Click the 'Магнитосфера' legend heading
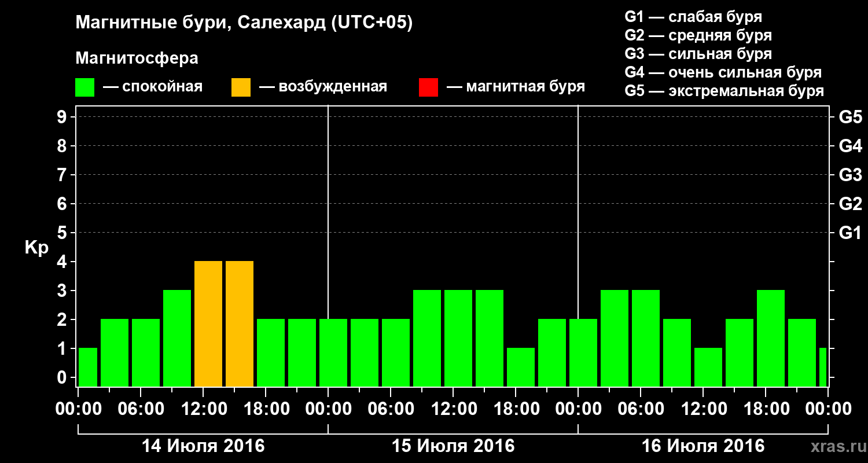This screenshot has height=463, width=868. 137,58
